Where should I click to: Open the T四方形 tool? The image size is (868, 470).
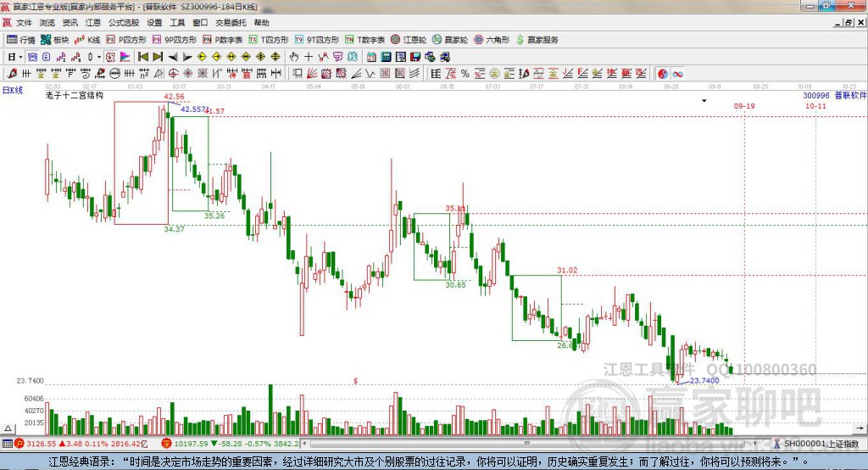[x=269, y=40]
